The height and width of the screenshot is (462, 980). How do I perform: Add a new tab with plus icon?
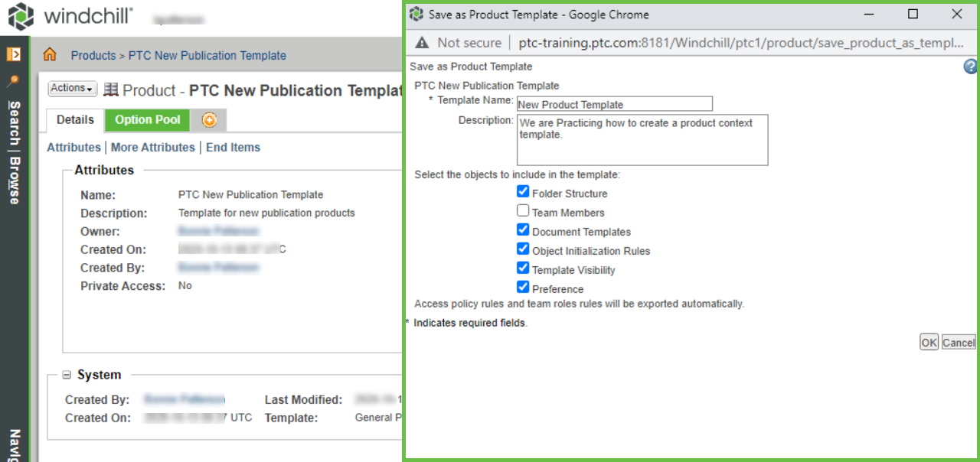click(209, 120)
